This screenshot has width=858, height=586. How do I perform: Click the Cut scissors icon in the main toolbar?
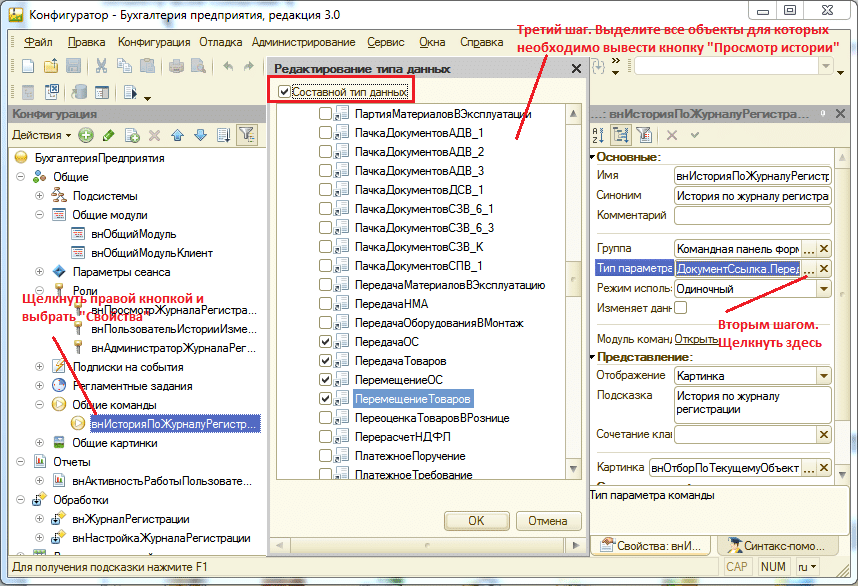pos(102,66)
